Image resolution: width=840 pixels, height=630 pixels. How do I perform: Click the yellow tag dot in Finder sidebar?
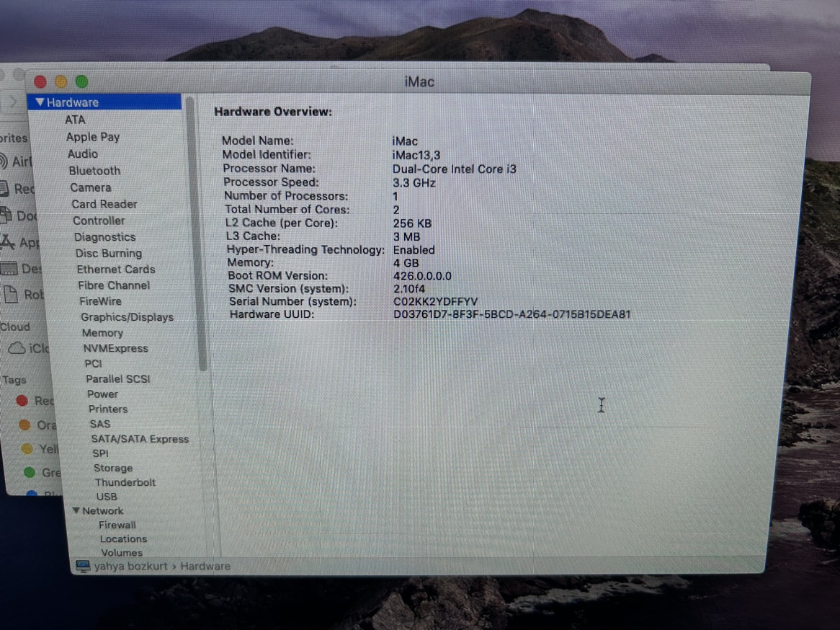(27, 448)
